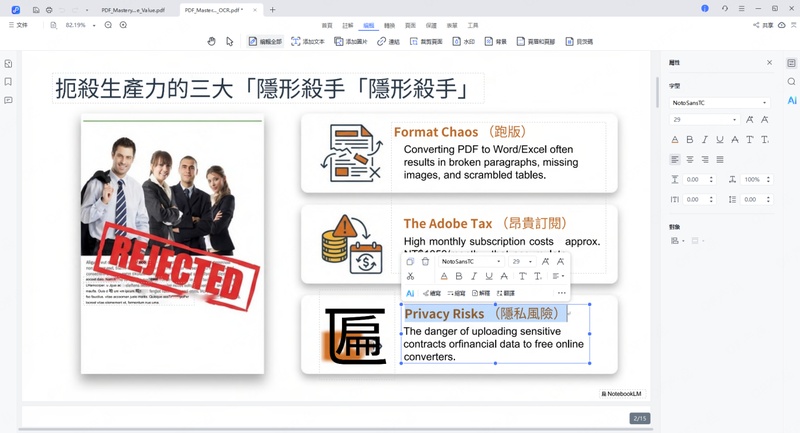Toggle subscript in properties panel
800x433 pixels.
[x=765, y=139]
